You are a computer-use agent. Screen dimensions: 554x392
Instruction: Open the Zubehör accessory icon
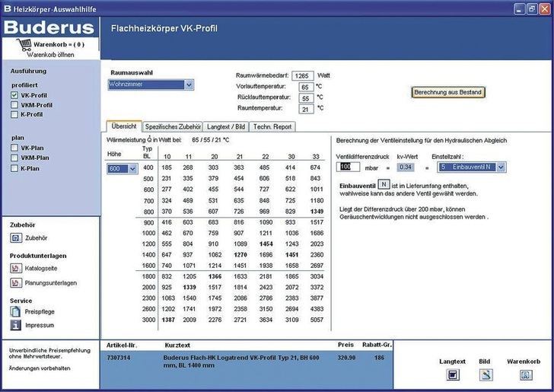point(15,238)
